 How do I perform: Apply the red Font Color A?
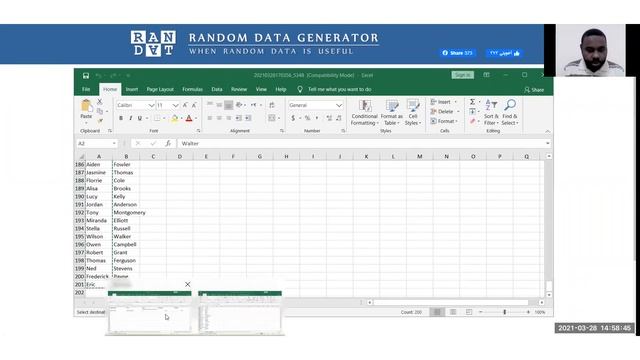pos(189,118)
